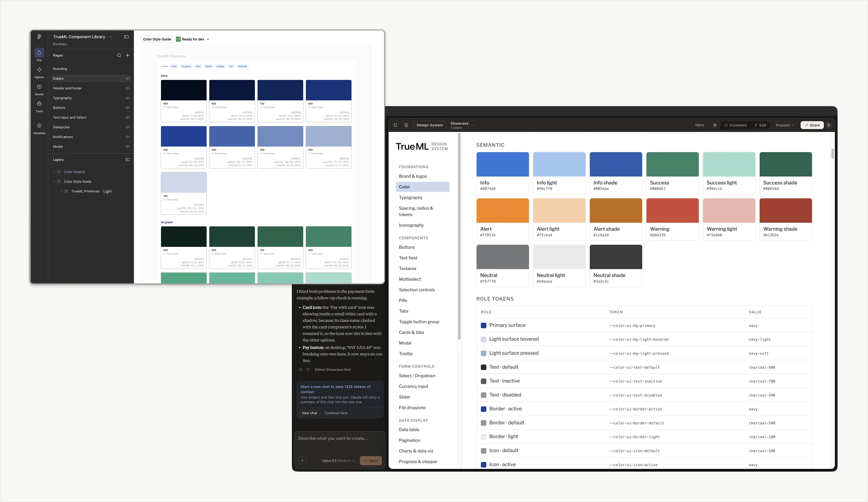Open the TrueML Component Library dropdown
The image size is (868, 502).
click(110, 37)
